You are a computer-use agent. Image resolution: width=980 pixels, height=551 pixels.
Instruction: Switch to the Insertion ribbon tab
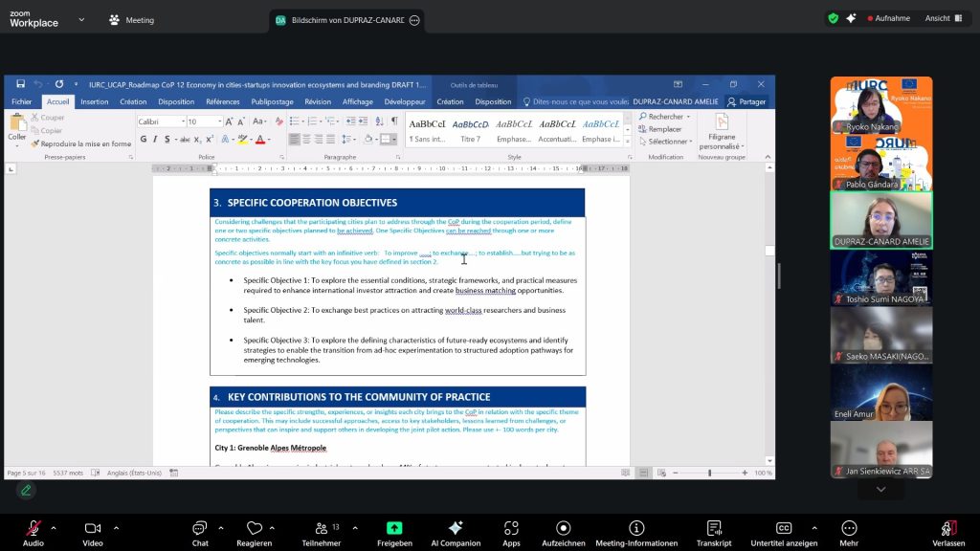tap(94, 101)
